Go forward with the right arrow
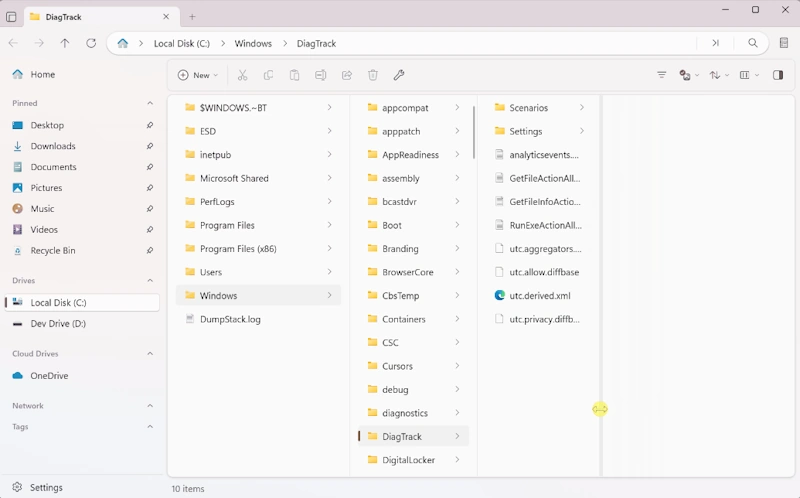This screenshot has height=498, width=800. pyautogui.click(x=39, y=43)
